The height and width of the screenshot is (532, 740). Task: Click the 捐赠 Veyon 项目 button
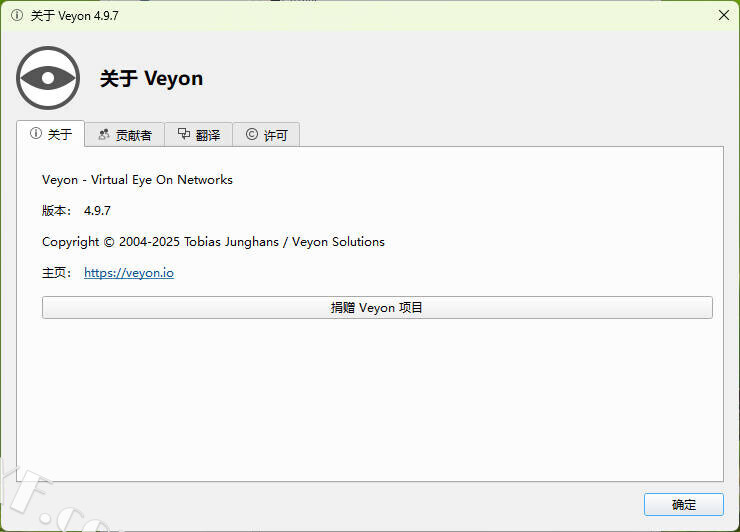click(377, 308)
